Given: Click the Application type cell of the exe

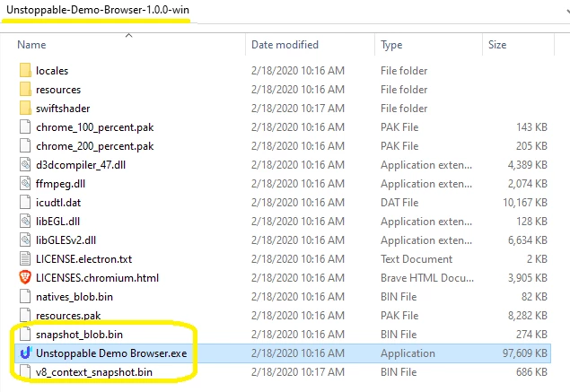Looking at the screenshot, I should 408,353.
